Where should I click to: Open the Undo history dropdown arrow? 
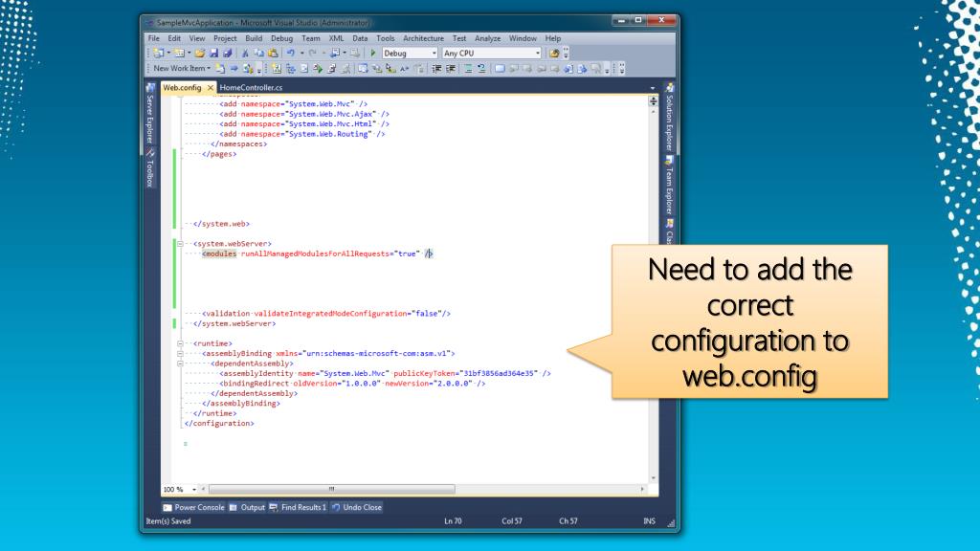click(x=301, y=54)
